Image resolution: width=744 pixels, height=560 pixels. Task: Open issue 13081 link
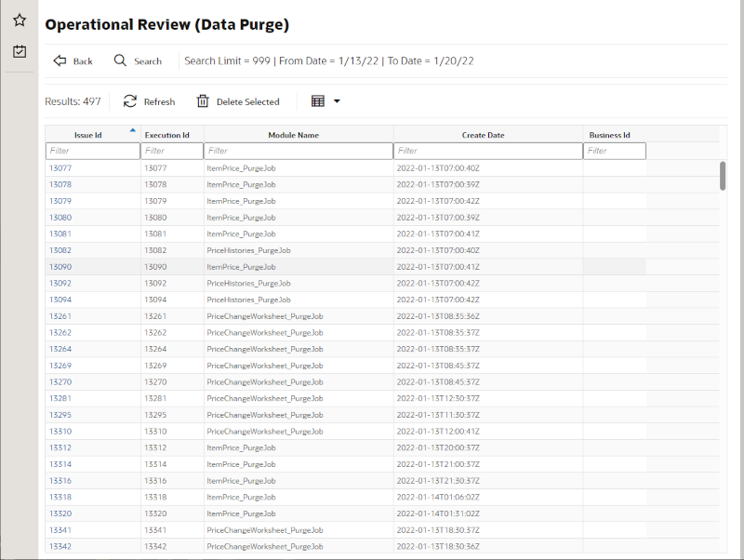click(60, 234)
